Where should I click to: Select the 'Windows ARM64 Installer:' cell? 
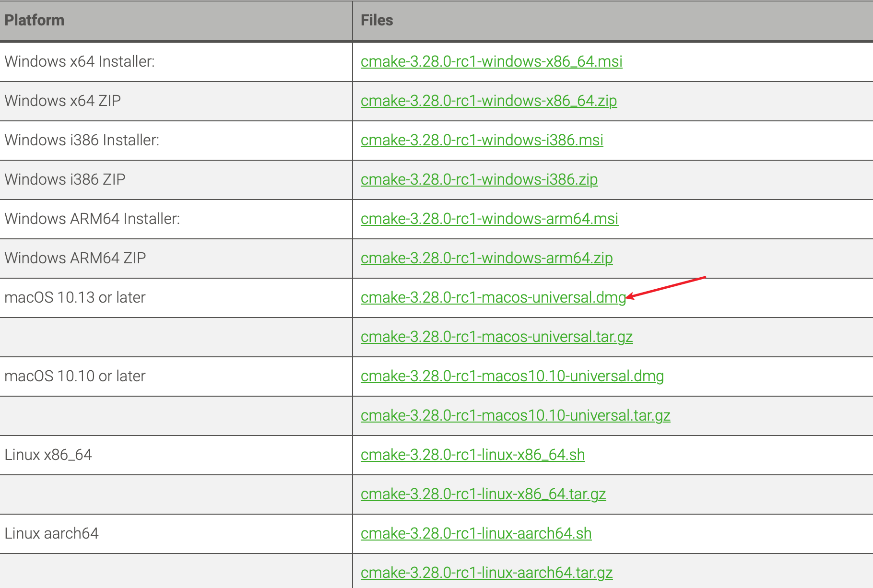176,219
